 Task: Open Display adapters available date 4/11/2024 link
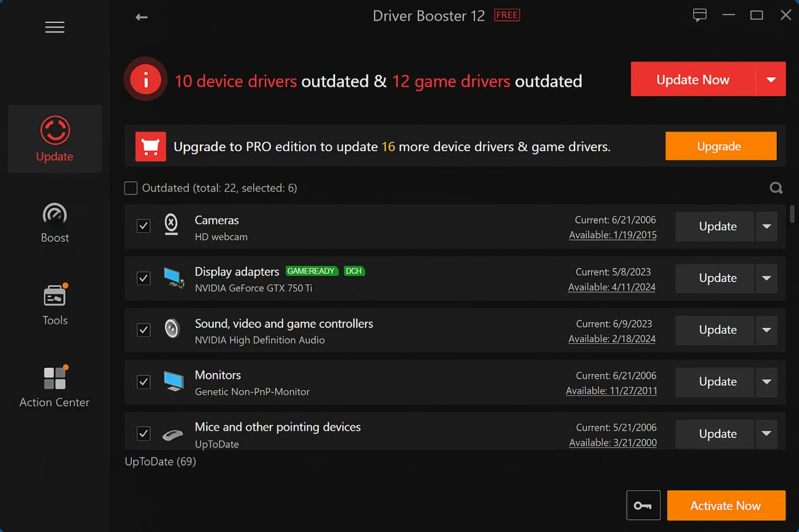(x=612, y=287)
